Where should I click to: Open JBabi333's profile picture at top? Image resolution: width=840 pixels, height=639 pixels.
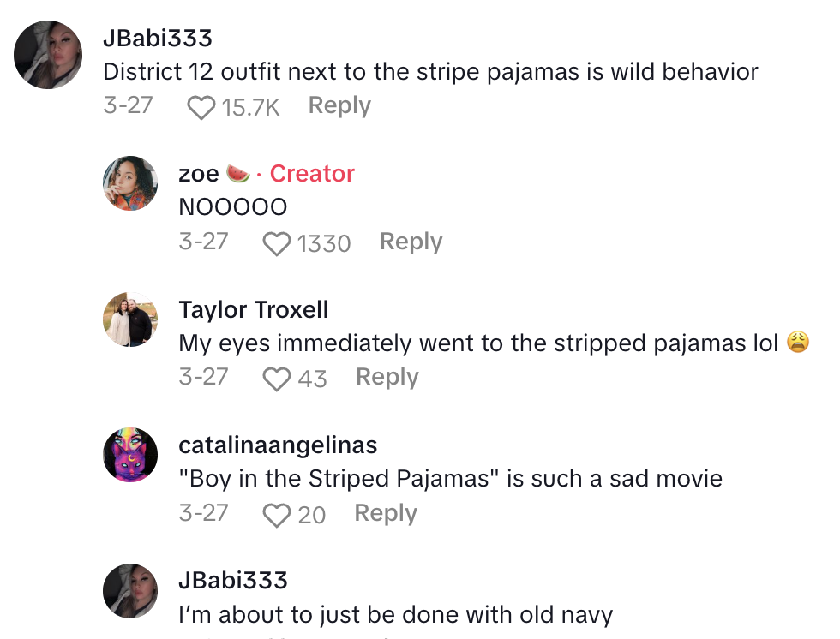pyautogui.click(x=49, y=56)
